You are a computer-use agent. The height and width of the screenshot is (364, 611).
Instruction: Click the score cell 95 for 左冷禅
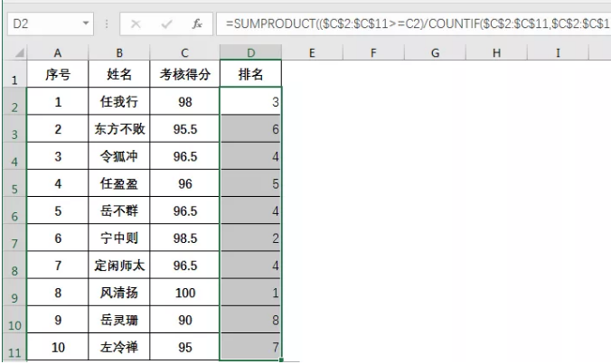click(184, 347)
